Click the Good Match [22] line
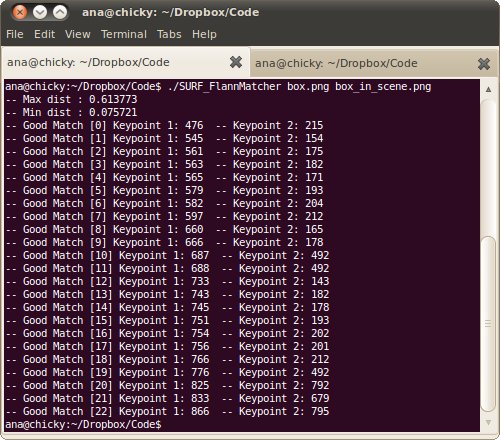The image size is (500, 440). pyautogui.click(x=167, y=411)
